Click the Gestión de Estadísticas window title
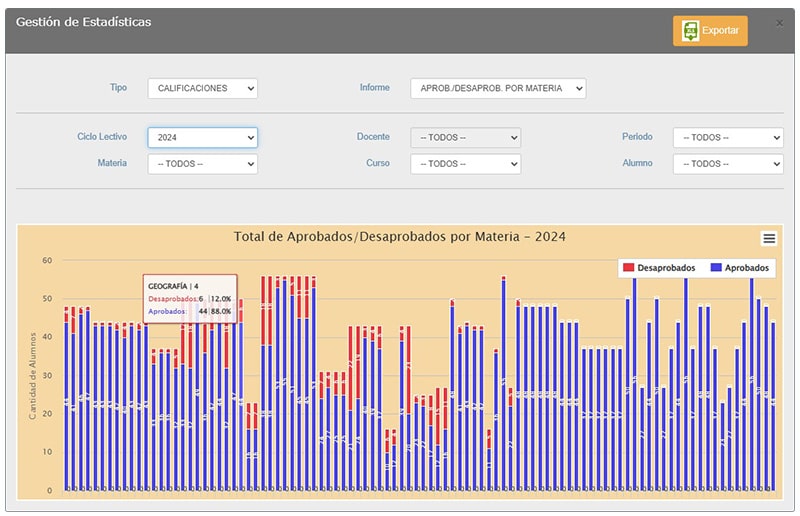Screen dimensions: 800x516 coord(83,22)
